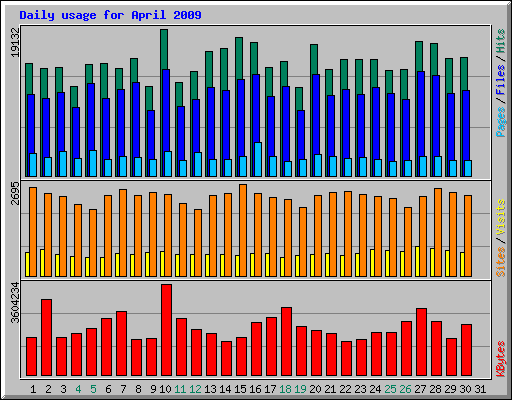Click day 31 on the x-axis
Screen dimensions: 512x400
tap(480, 389)
